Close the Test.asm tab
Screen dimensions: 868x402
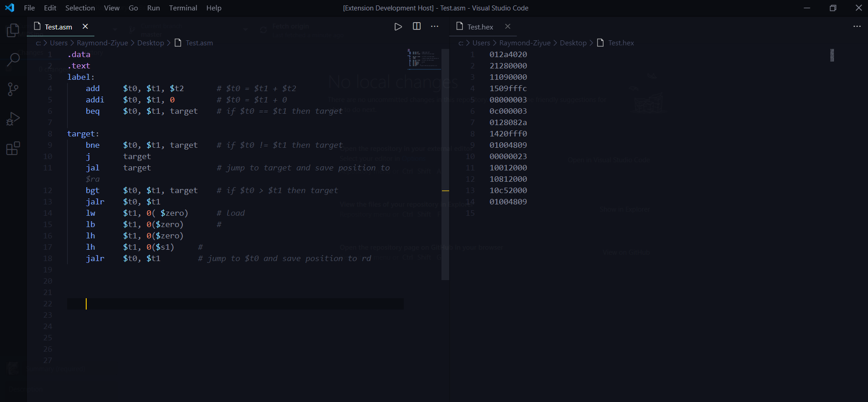[85, 26]
